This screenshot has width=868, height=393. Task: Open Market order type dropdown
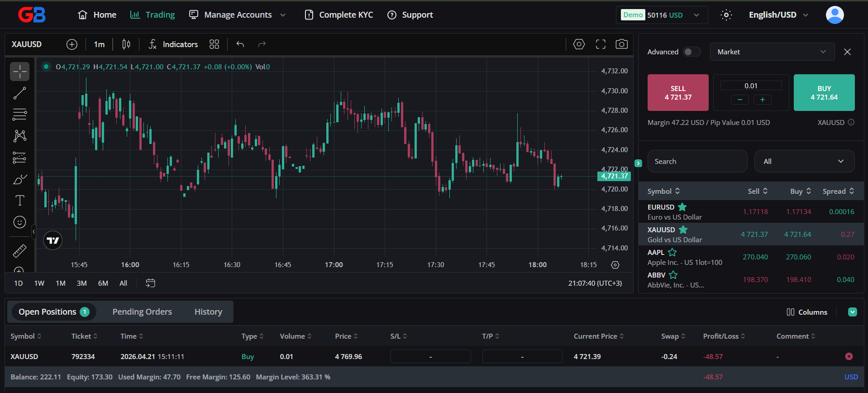pos(772,52)
